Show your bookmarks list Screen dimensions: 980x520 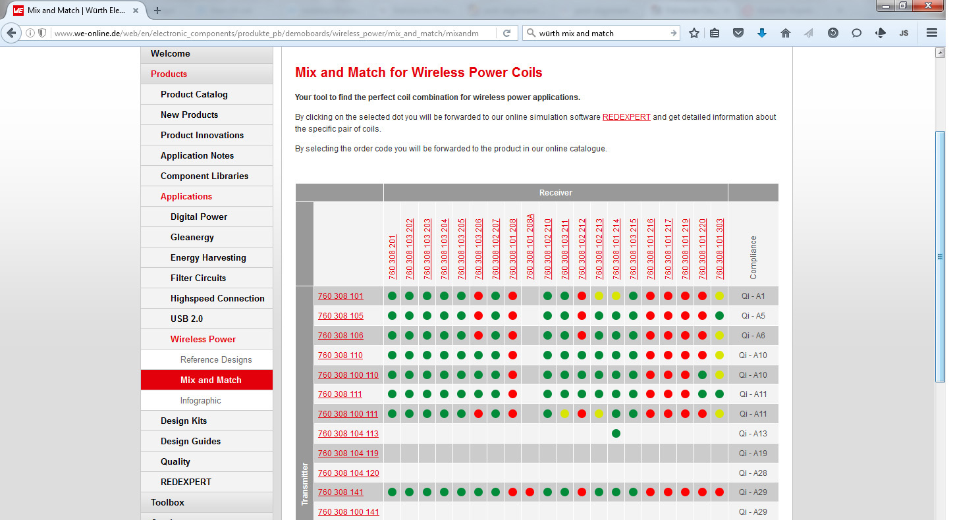click(715, 33)
